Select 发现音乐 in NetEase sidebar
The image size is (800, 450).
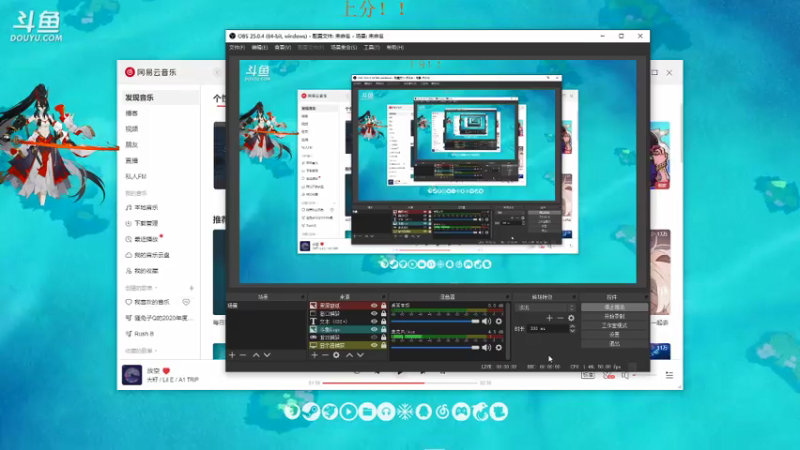pyautogui.click(x=159, y=97)
